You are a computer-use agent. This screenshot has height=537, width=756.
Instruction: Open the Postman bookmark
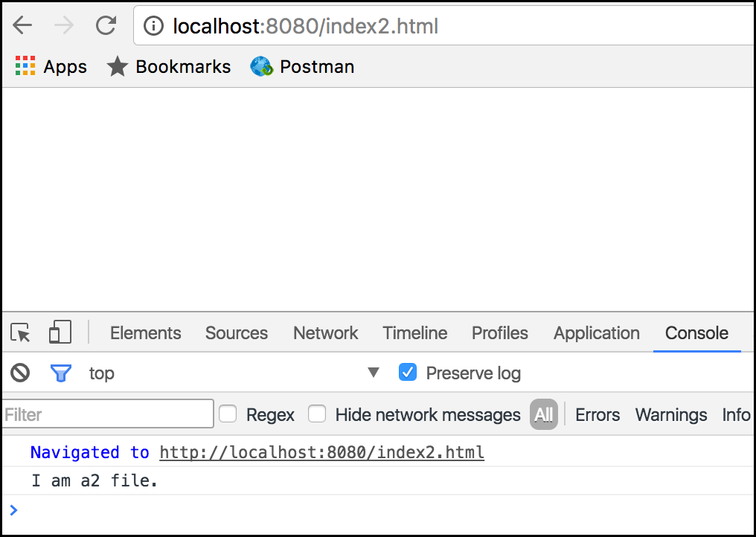(x=302, y=67)
